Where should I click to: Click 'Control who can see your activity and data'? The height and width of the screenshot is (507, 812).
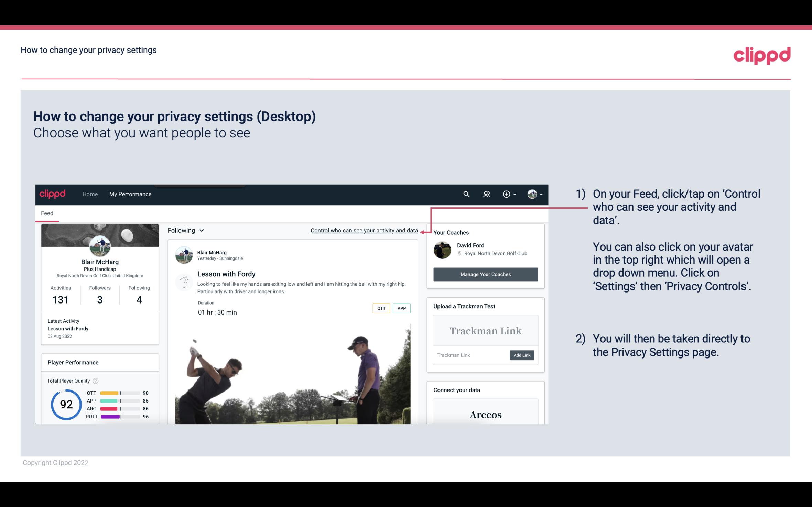364,230
